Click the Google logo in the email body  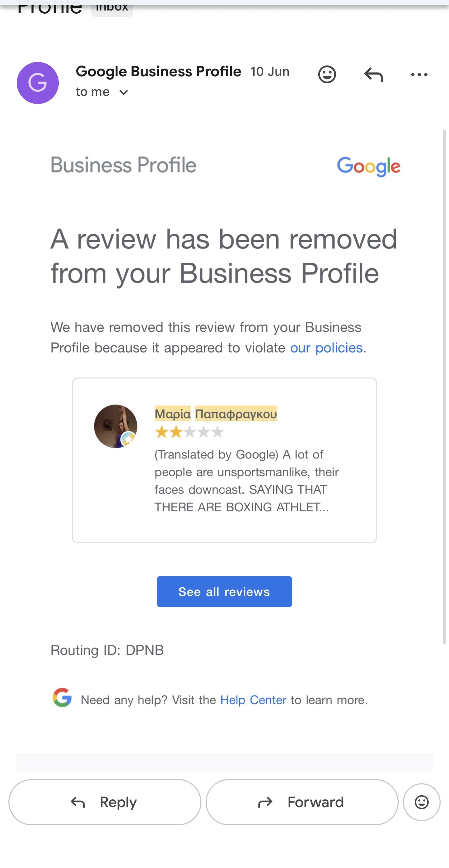coord(369,166)
